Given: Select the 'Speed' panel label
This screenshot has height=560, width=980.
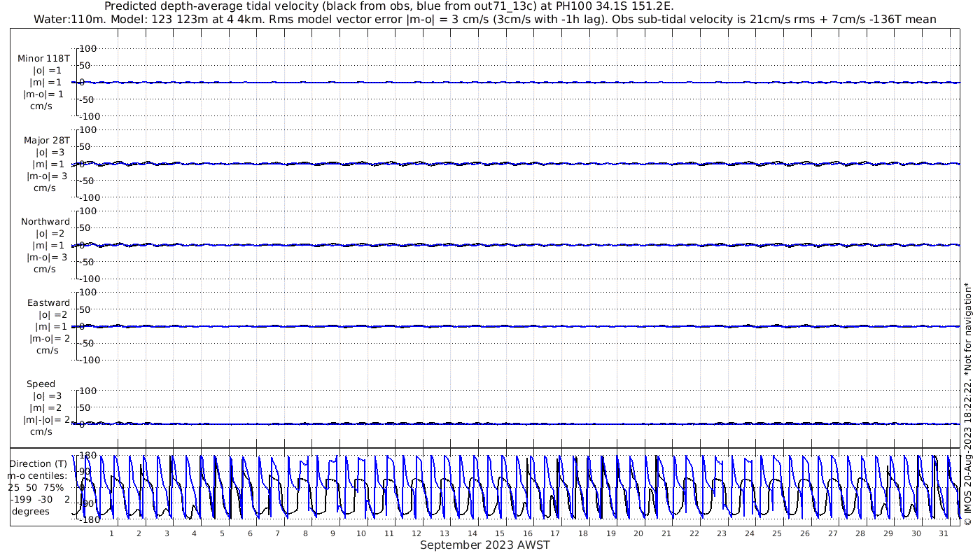Looking at the screenshot, I should coord(41,384).
